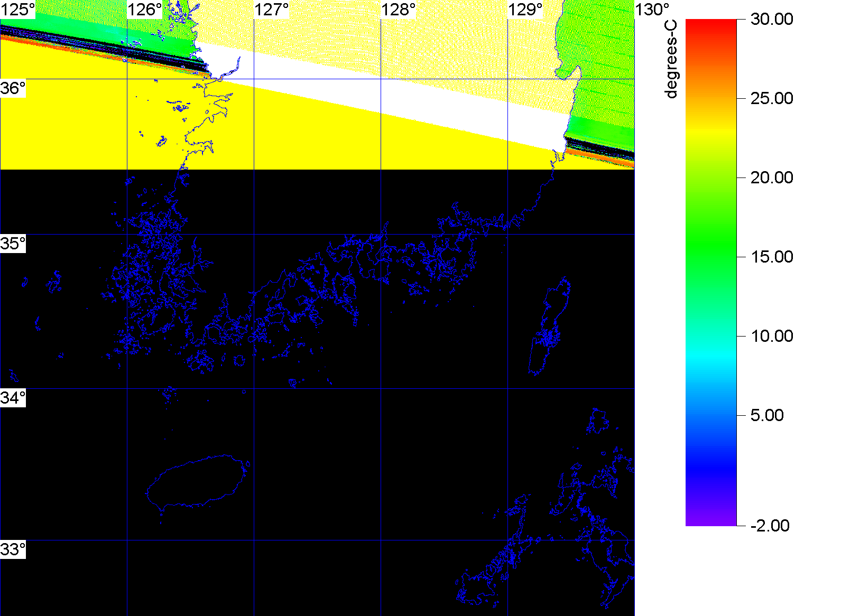Click the elongated island near 129°

pyautogui.click(x=550, y=326)
